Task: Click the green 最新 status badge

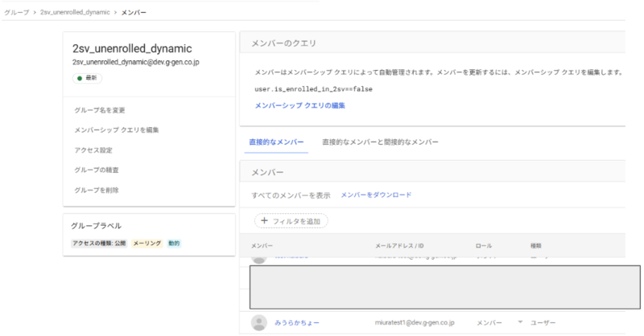Action: (87, 78)
